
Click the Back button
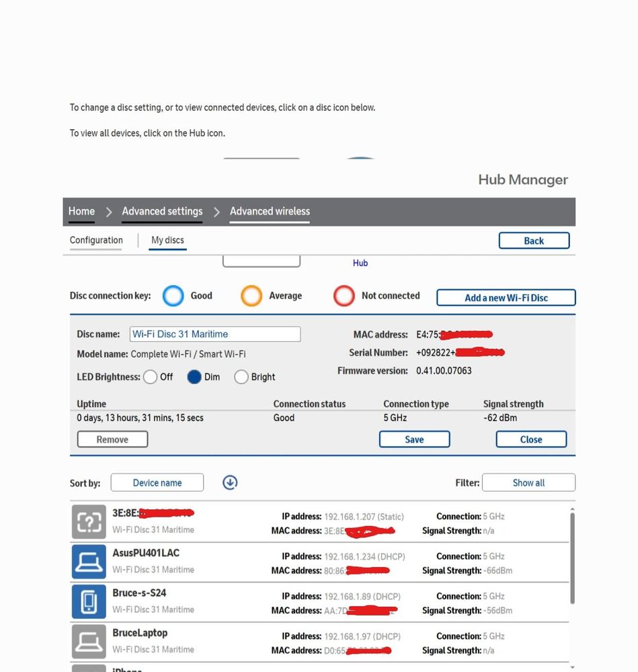(x=534, y=241)
